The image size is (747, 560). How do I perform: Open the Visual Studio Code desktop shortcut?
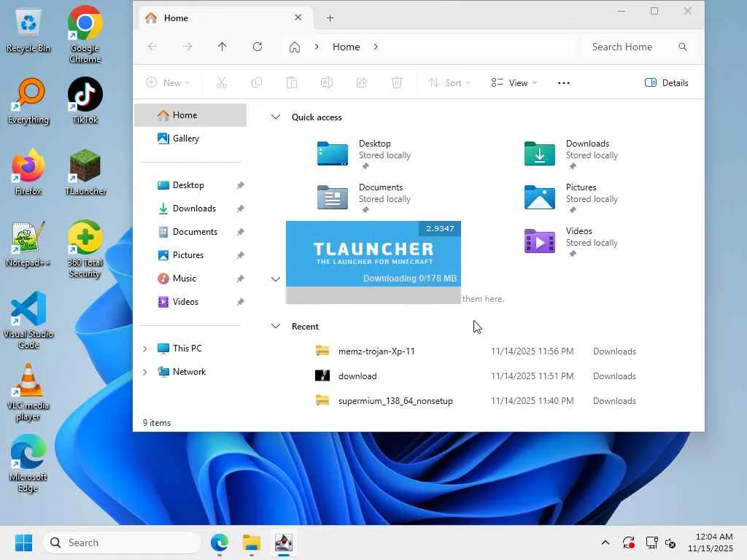28,320
